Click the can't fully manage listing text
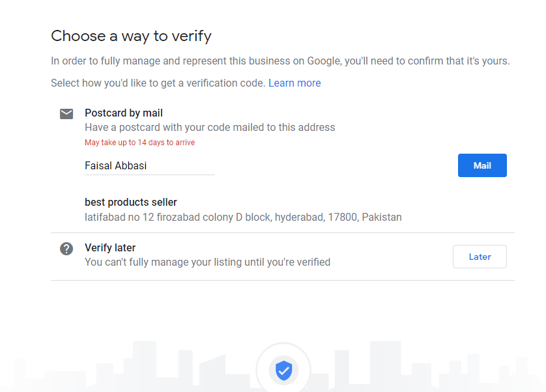 pyautogui.click(x=207, y=262)
